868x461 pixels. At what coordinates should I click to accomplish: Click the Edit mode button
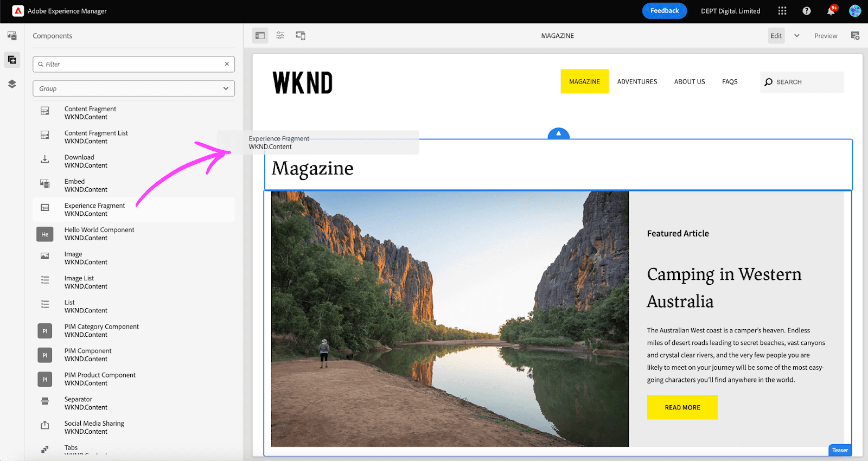pos(776,36)
